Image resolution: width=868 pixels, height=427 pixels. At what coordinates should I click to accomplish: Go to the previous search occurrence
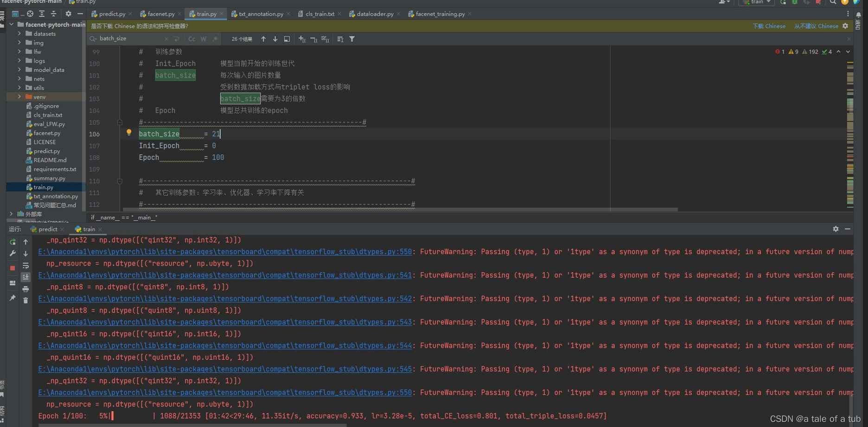263,39
